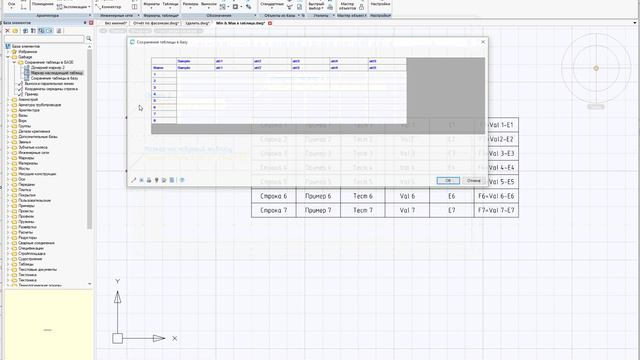Select the Детали крепления folder in tree

34,131
